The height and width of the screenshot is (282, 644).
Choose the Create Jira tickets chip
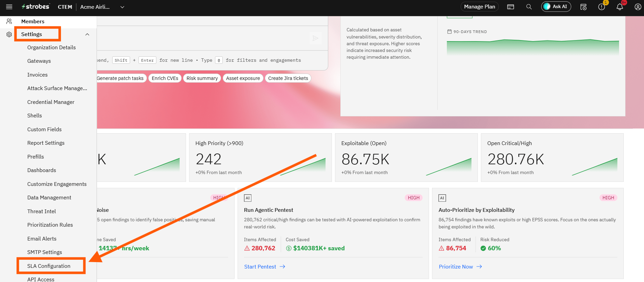coord(288,78)
